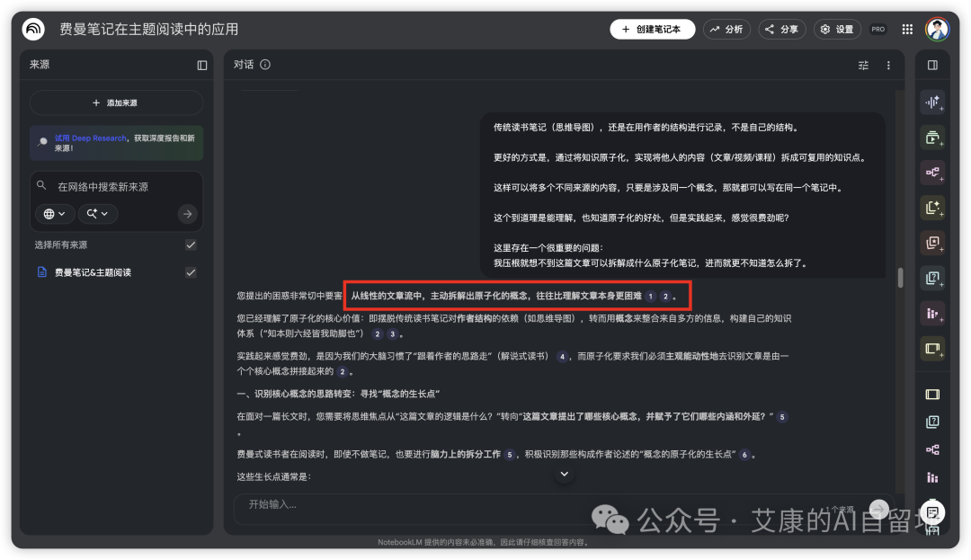Click the NotebookLM accuracy disclaimer footer text
The width and height of the screenshot is (971, 560).
click(x=485, y=542)
